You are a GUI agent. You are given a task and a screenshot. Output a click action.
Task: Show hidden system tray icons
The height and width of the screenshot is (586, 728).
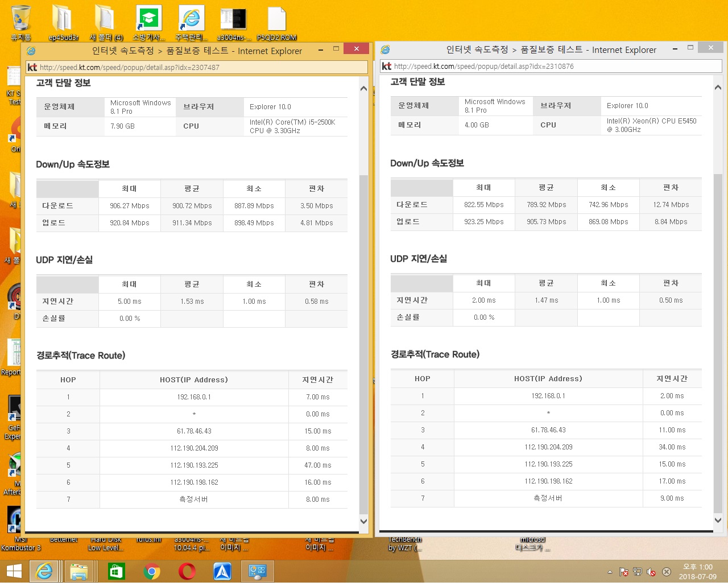(x=610, y=572)
